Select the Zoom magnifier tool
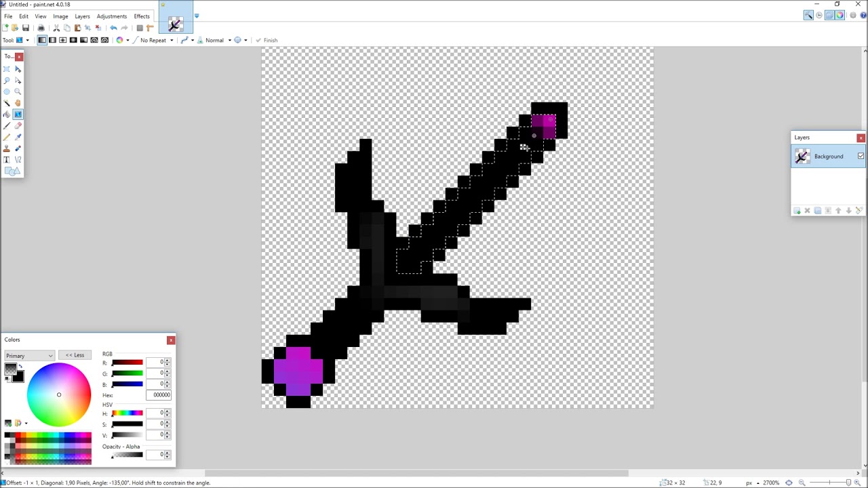This screenshot has width=868, height=488. (x=18, y=91)
